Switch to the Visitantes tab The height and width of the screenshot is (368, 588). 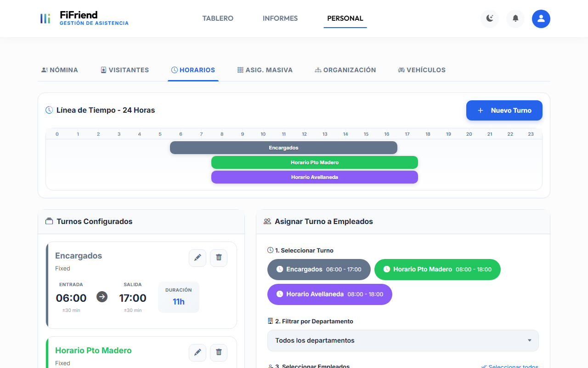(125, 70)
